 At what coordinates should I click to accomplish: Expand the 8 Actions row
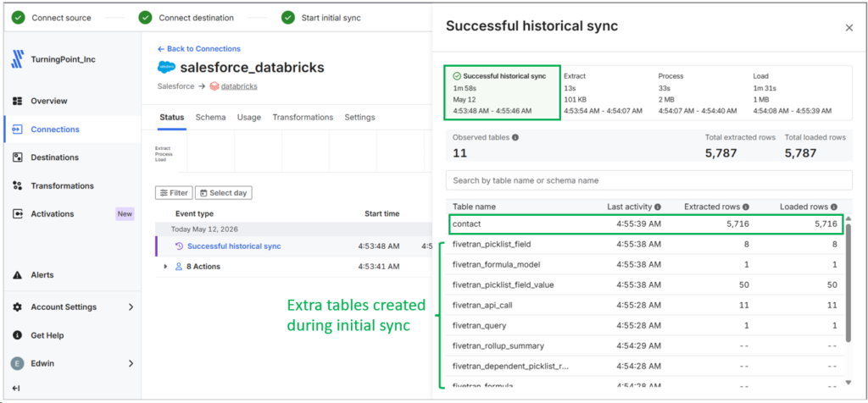pyautogui.click(x=165, y=267)
